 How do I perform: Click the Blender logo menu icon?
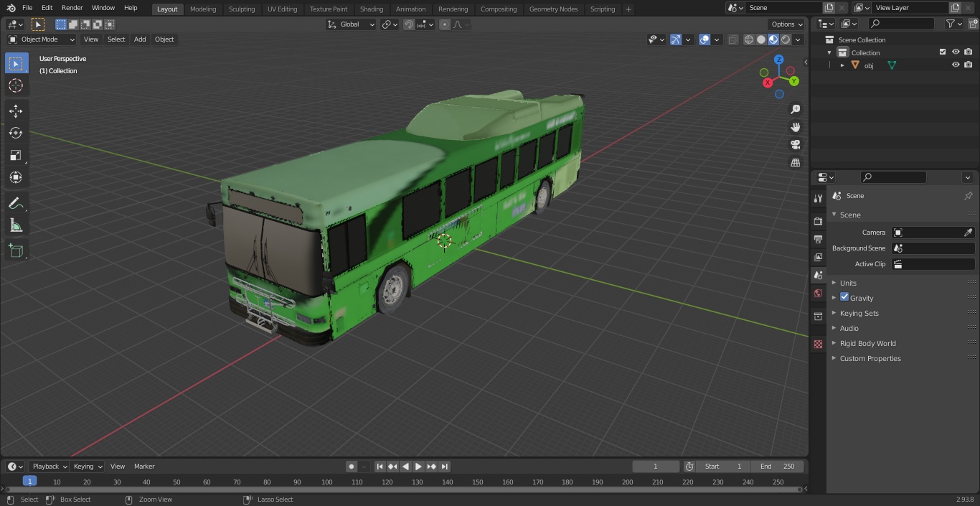coord(11,8)
